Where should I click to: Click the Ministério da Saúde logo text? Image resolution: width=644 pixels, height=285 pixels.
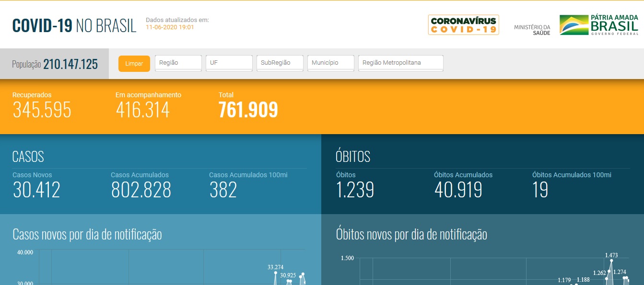click(532, 30)
